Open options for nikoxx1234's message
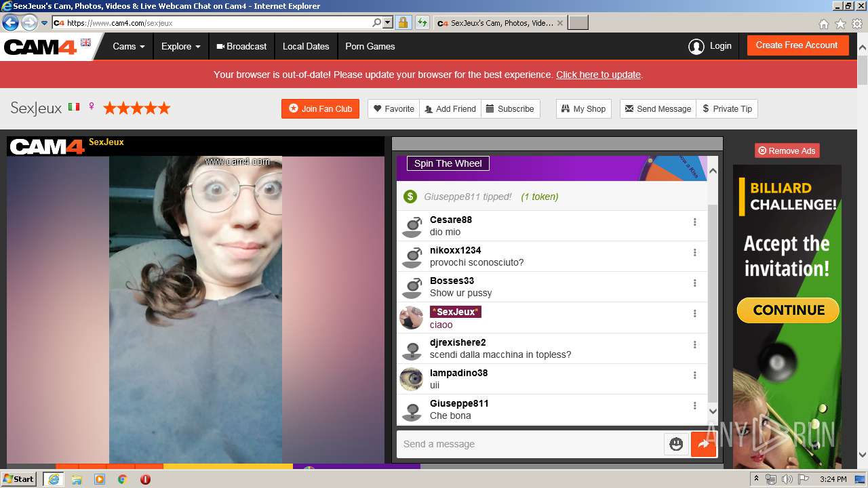The width and height of the screenshot is (868, 488). pyautogui.click(x=694, y=253)
